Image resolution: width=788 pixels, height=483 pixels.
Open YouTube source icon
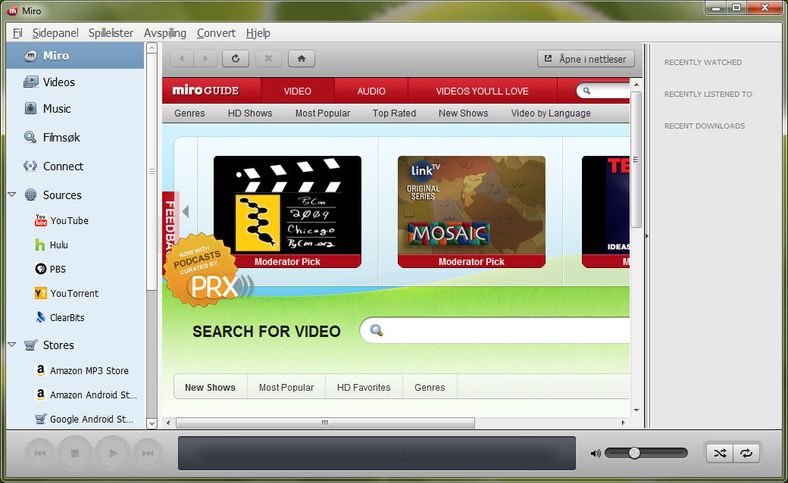[41, 220]
